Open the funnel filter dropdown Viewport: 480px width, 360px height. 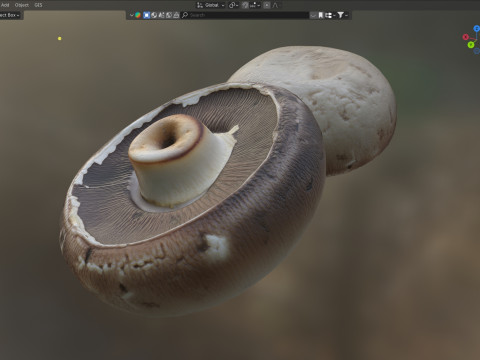(x=343, y=15)
